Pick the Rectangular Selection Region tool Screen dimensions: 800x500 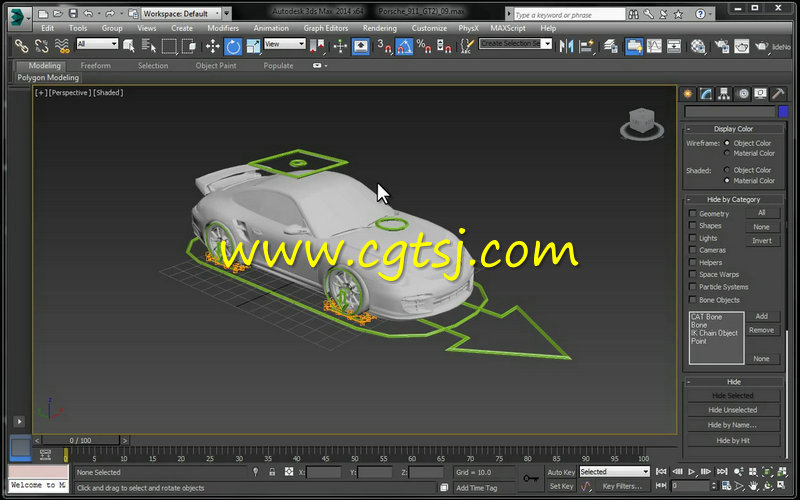pos(169,46)
